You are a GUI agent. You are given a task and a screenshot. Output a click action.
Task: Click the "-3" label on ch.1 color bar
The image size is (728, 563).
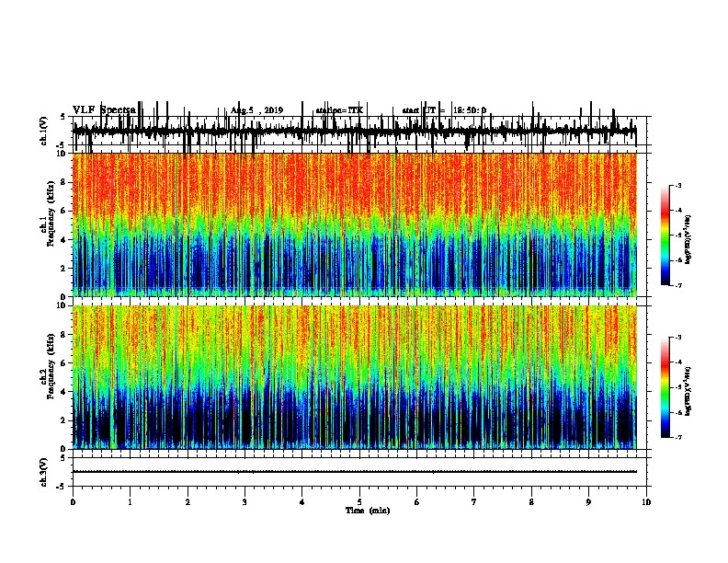coord(677,186)
